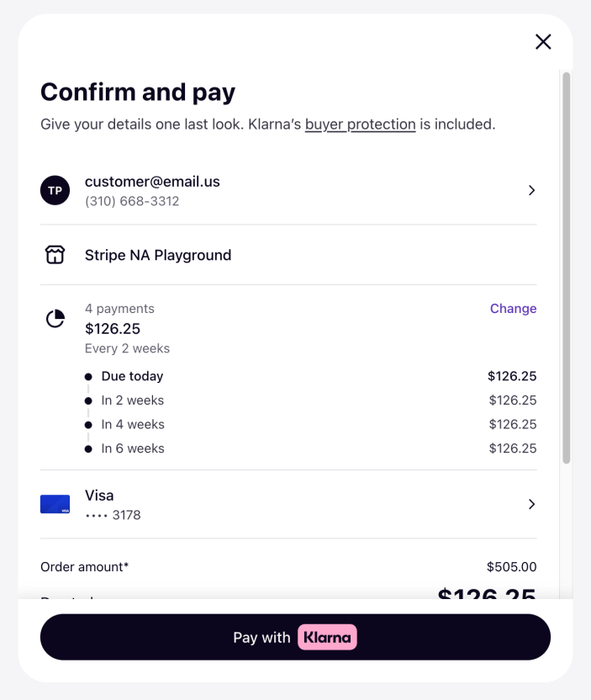Click the Due today payment bullet
Image resolution: width=591 pixels, height=700 pixels.
88,376
